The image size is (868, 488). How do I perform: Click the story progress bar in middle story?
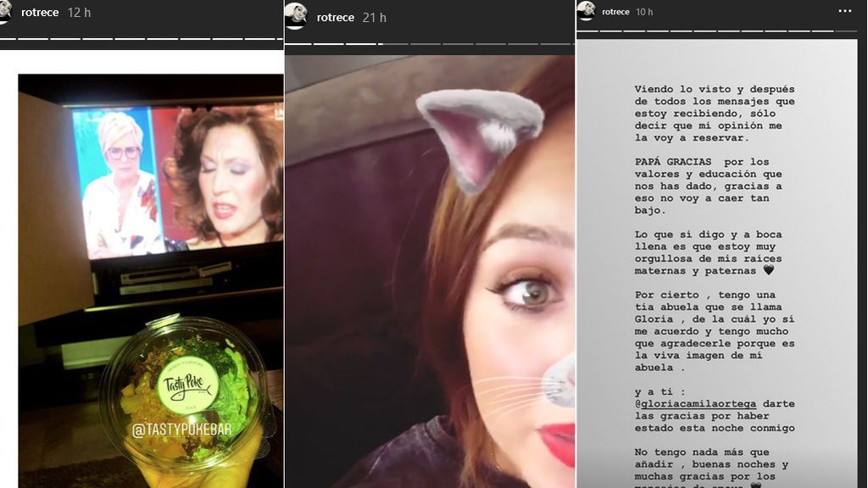[x=430, y=44]
